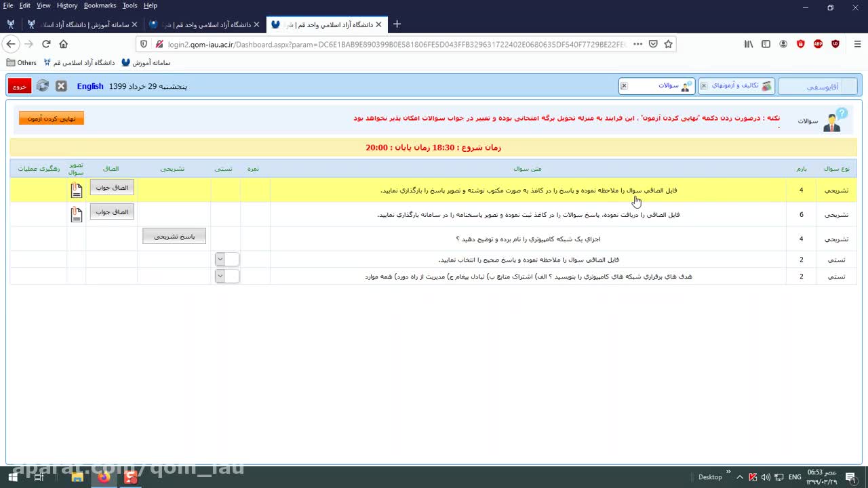Screen dimensions: 868x488
Task: Close the سوالات tab using its X
Action: [x=624, y=86]
